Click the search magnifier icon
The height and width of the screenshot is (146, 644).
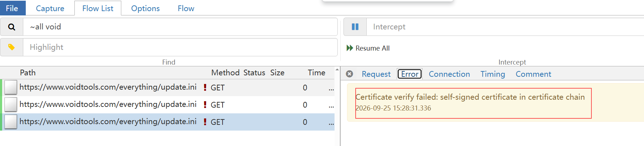click(11, 27)
